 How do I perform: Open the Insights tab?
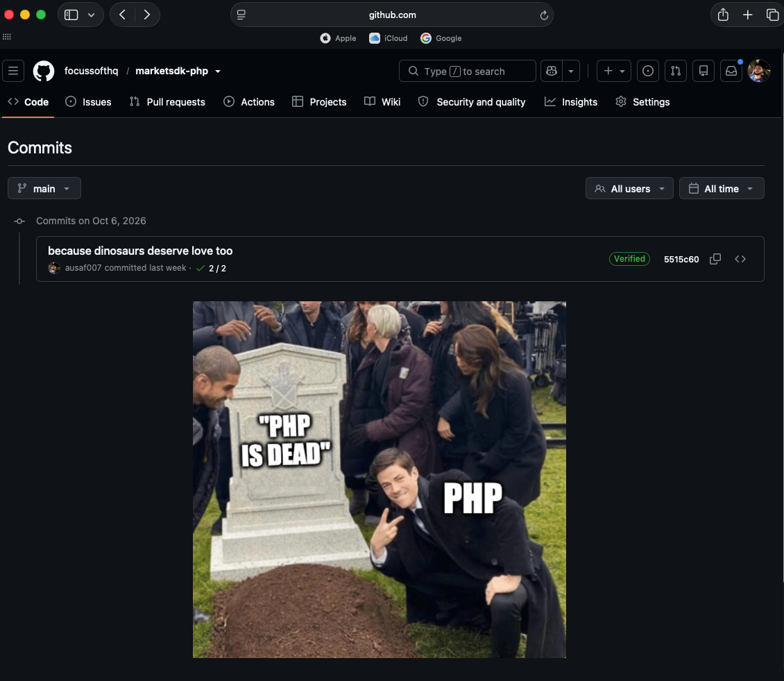pyautogui.click(x=571, y=102)
